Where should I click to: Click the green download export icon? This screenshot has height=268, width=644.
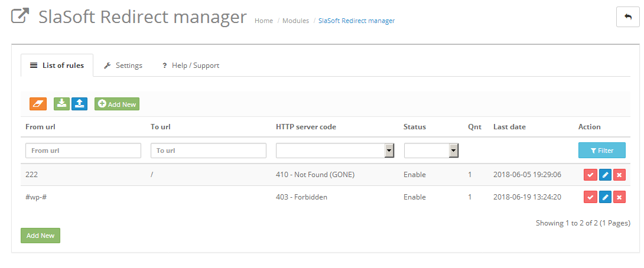pos(61,104)
